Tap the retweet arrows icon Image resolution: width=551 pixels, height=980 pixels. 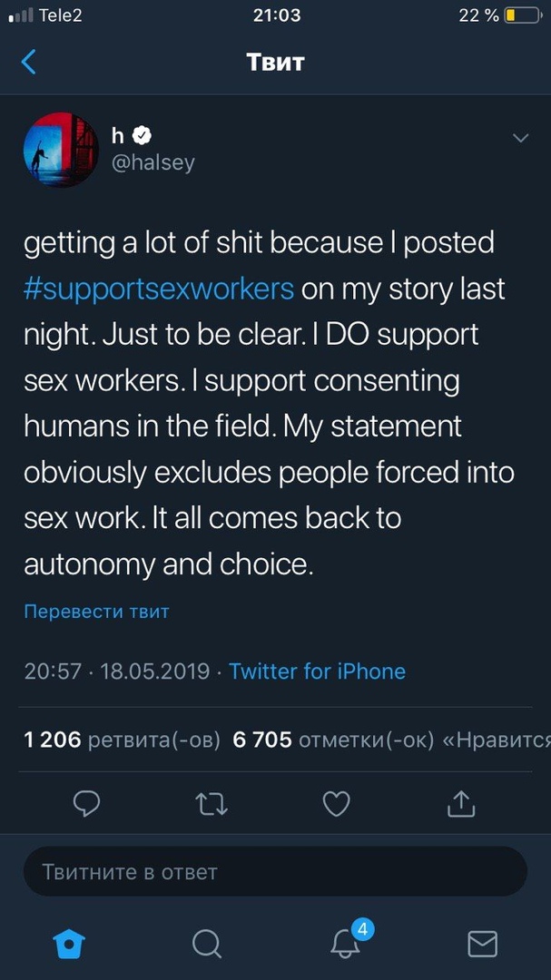point(212,802)
